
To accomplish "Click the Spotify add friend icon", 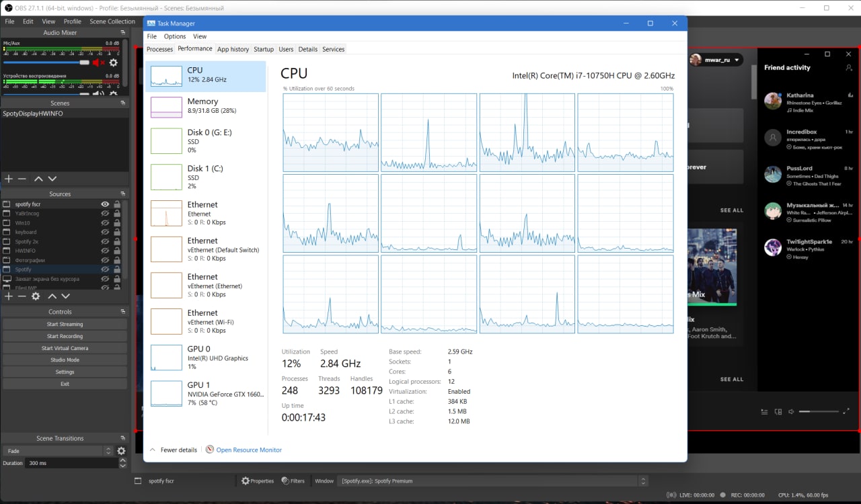I will tap(849, 68).
